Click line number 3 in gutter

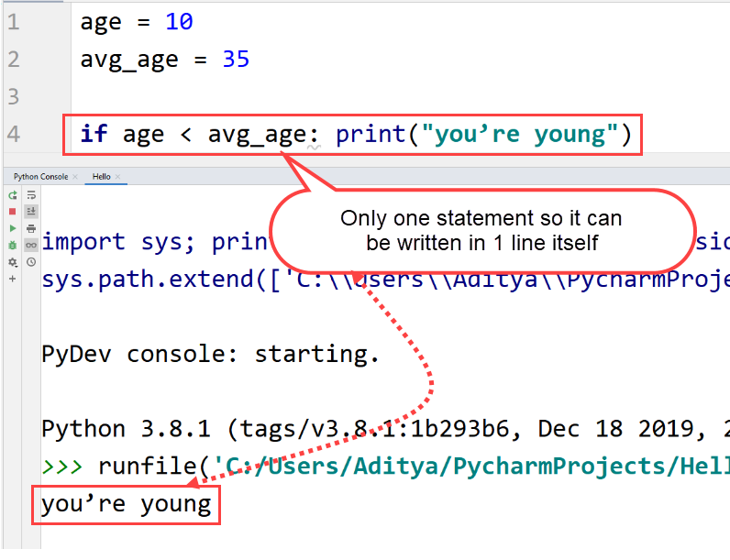14,97
